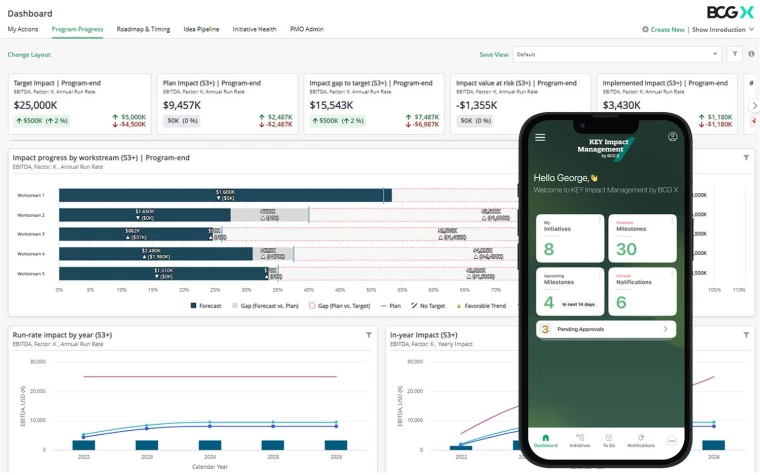The image size is (760, 475).
Task: Click the plus icon beside Create New
Action: coord(645,29)
